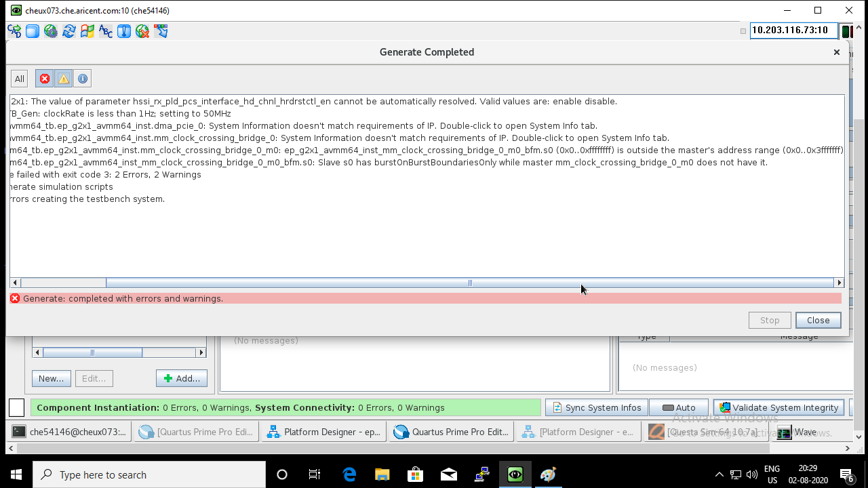Click the Component Instantiation status bar

point(285,407)
